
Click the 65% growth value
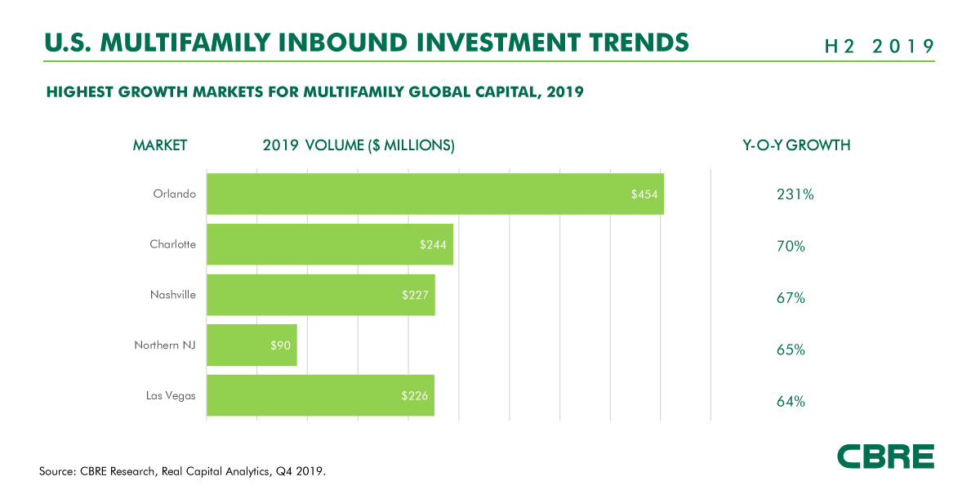pyautogui.click(x=791, y=350)
